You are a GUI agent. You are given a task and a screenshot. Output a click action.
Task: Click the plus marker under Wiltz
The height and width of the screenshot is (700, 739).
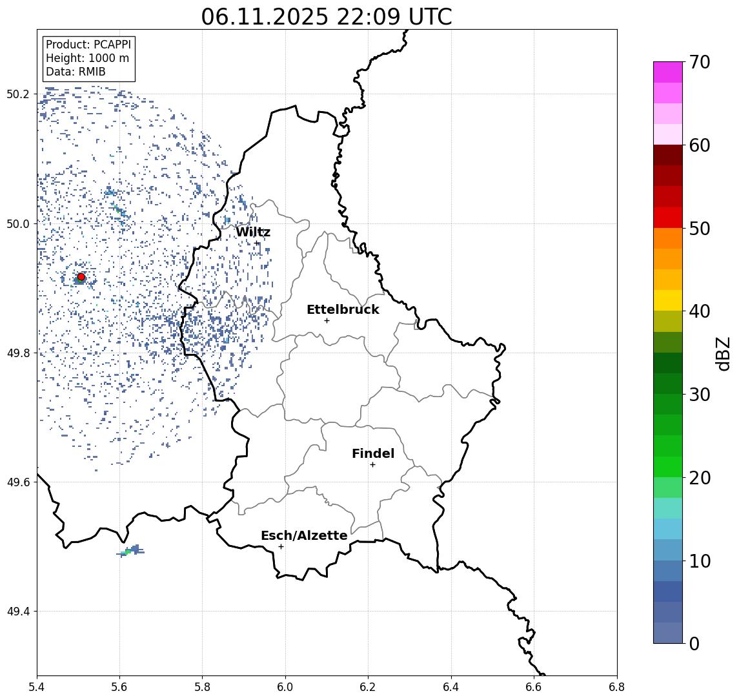pos(256,243)
